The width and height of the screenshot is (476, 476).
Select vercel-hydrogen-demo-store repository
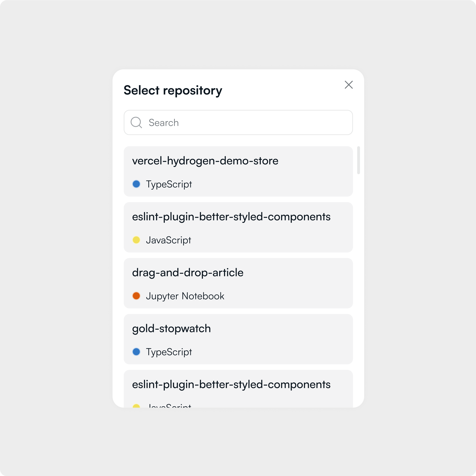(238, 171)
